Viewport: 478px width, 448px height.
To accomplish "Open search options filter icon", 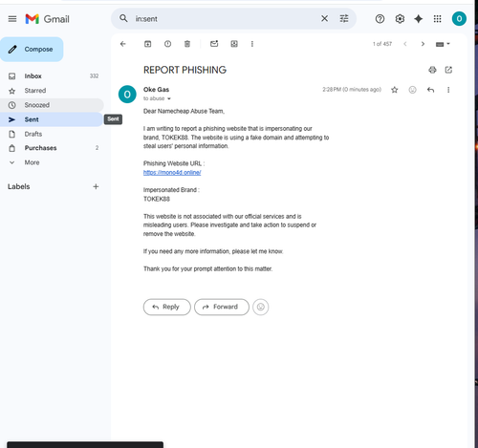I will pos(344,19).
